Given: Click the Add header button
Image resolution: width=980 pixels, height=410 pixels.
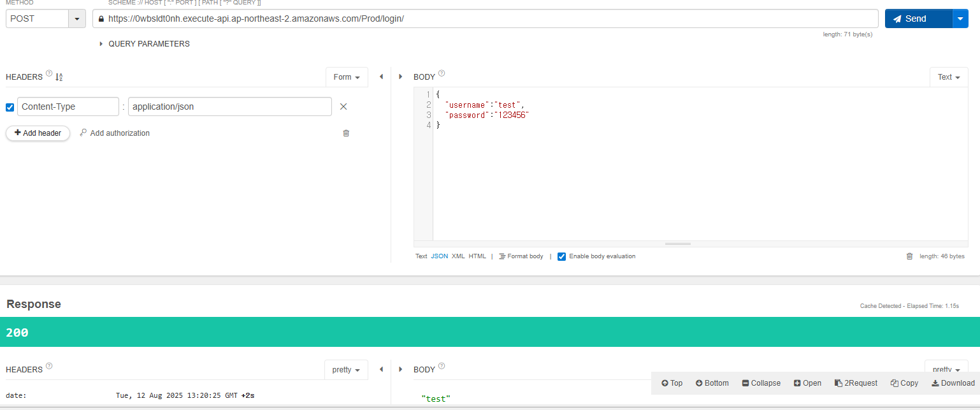Looking at the screenshot, I should (38, 133).
